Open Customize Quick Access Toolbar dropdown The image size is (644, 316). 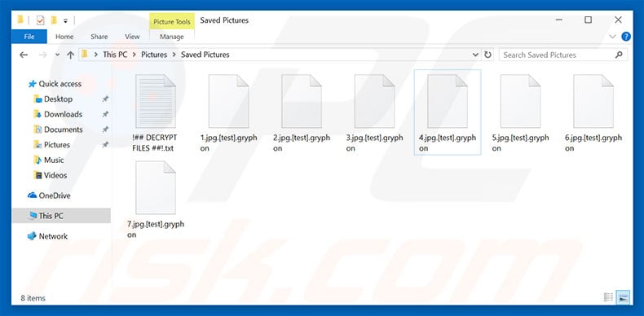65,20
